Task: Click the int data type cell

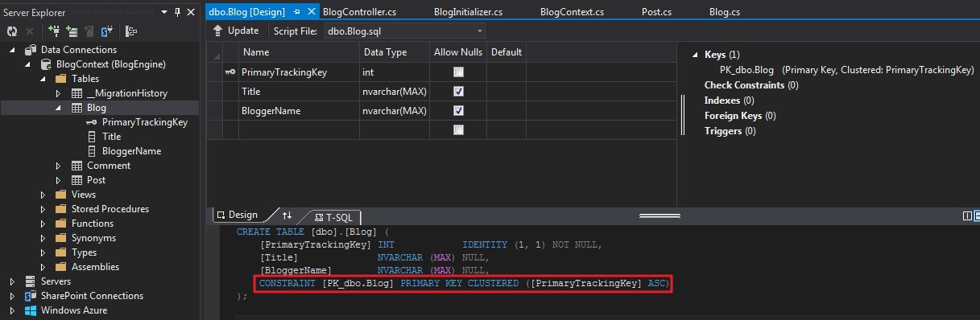Action: coord(395,72)
